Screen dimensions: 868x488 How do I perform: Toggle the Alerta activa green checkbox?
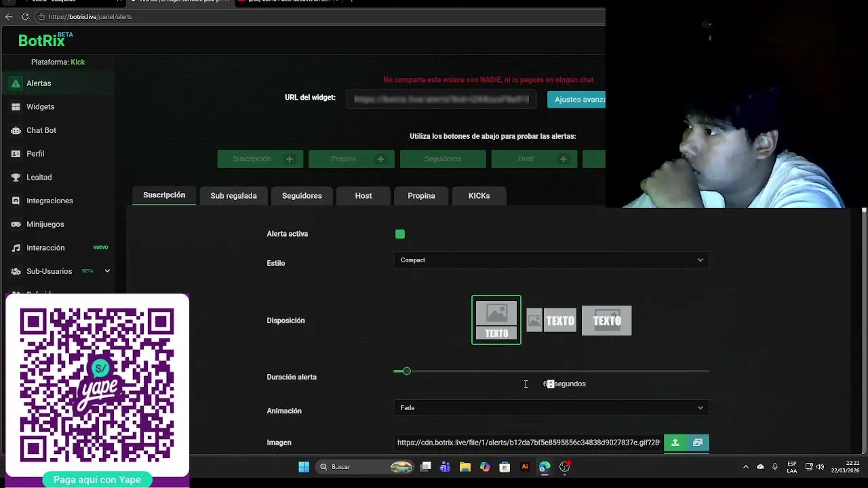tap(400, 234)
